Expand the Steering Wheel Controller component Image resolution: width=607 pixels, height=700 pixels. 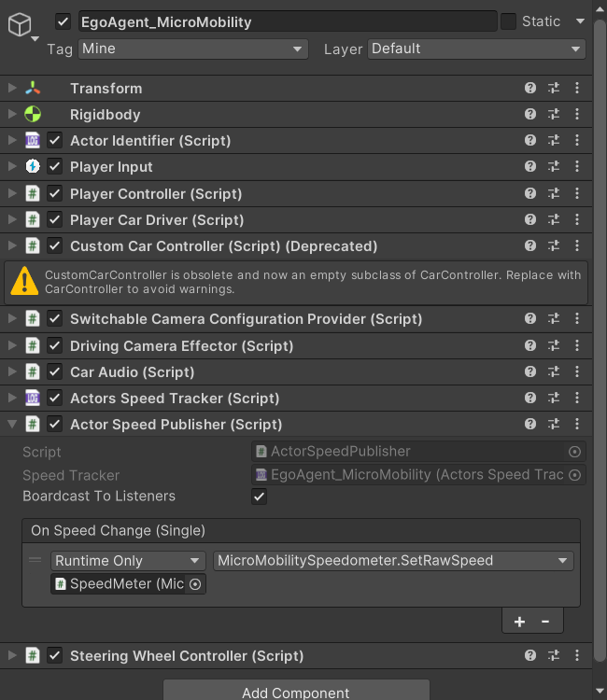click(12, 655)
